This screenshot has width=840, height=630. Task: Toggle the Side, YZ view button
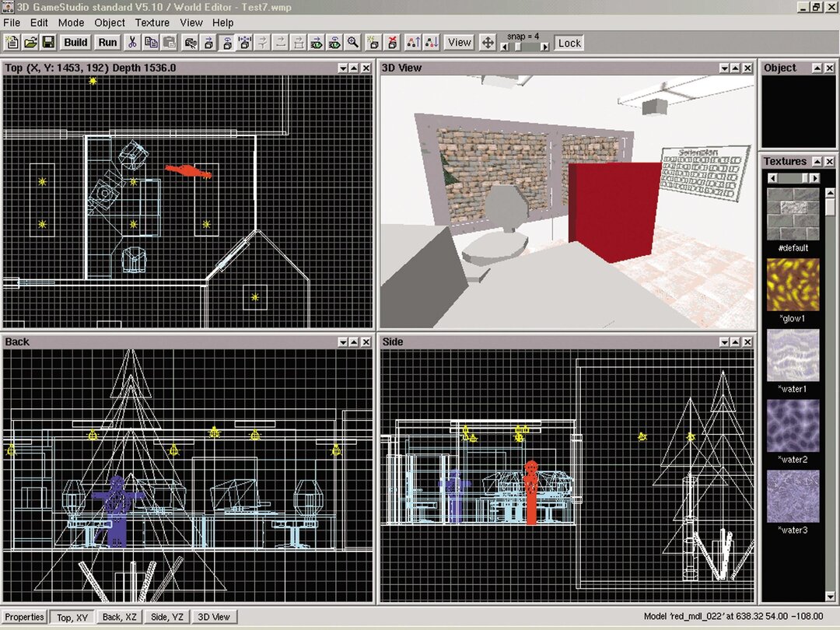click(x=167, y=617)
